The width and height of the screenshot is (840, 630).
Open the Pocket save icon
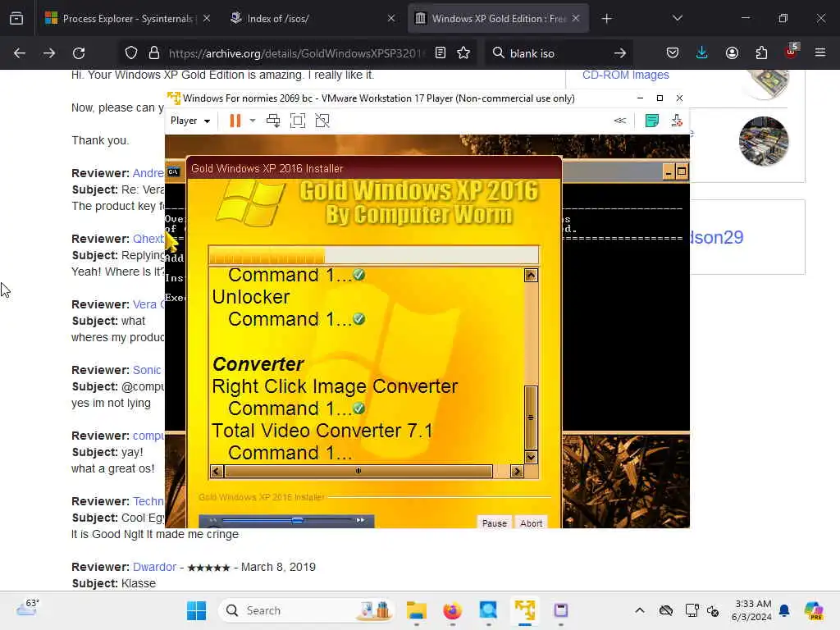[673, 53]
